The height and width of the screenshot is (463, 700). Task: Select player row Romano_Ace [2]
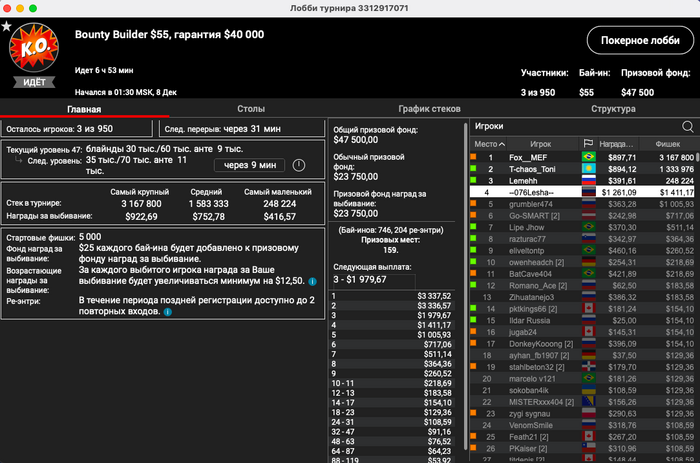582,285
